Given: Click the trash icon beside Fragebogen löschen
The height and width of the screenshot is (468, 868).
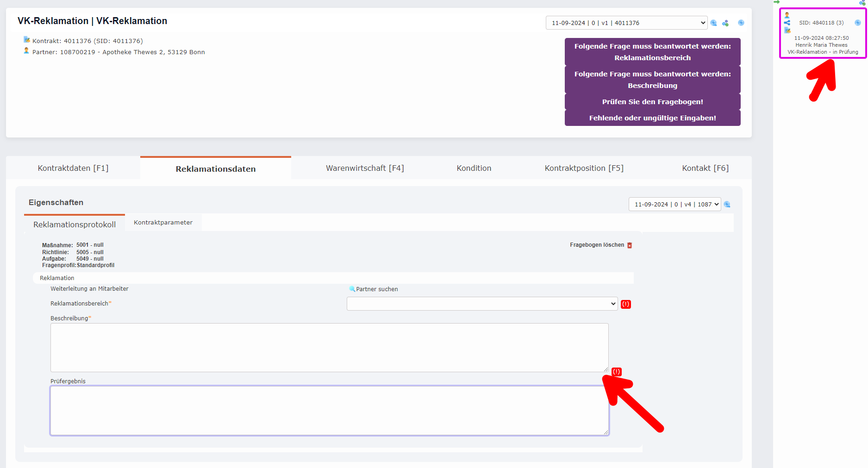Looking at the screenshot, I should coord(630,245).
